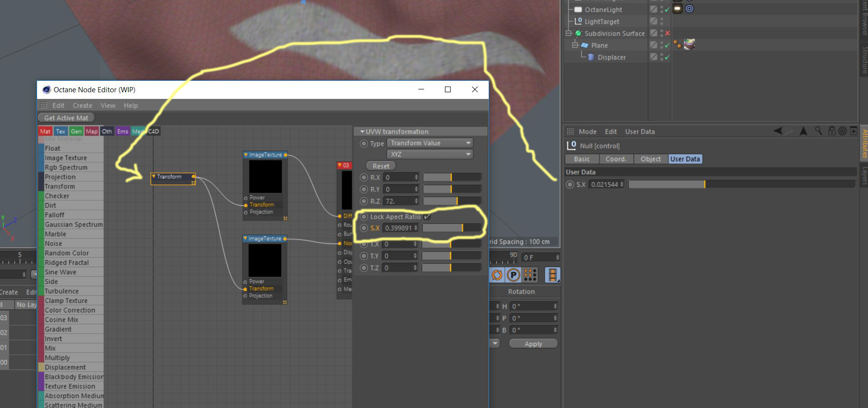
Task: Click the Apply button under Rotation
Action: pyautogui.click(x=533, y=343)
